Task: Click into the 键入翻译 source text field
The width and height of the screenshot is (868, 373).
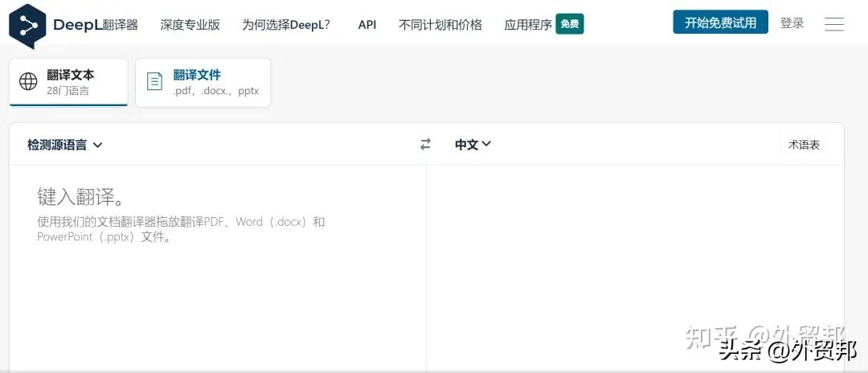Action: click(218, 268)
